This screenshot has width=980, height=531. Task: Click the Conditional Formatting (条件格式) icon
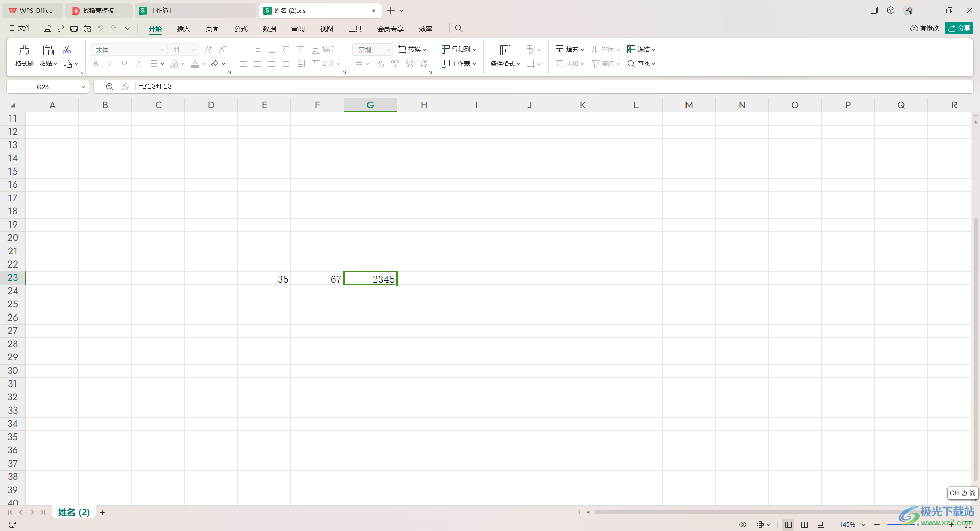click(505, 50)
